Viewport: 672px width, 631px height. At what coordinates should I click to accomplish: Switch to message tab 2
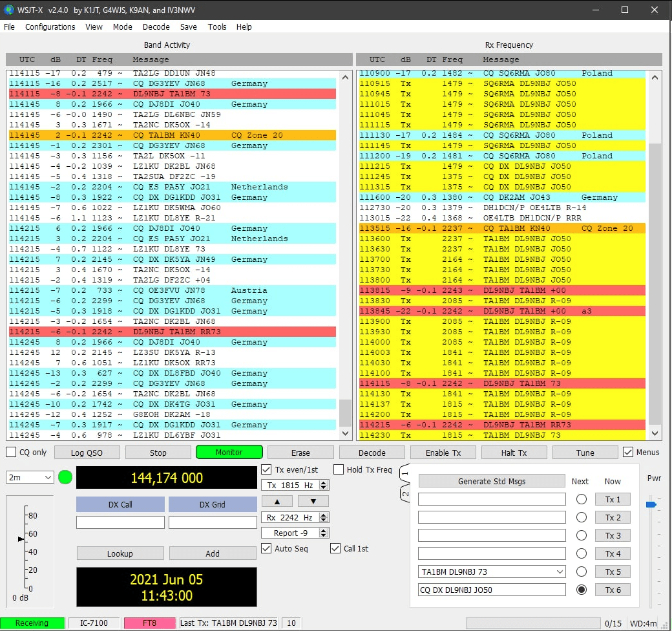coord(405,493)
